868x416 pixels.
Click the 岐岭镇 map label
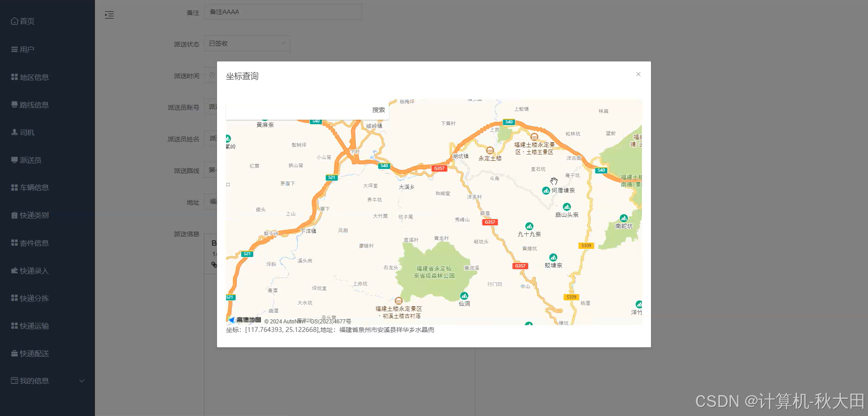[x=374, y=126]
